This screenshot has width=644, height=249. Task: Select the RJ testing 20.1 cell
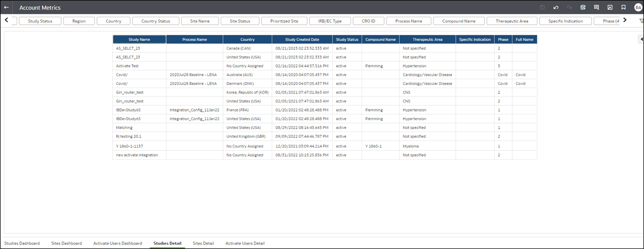coord(139,136)
